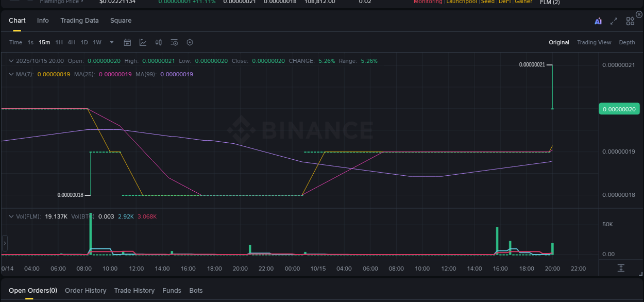The image size is (644, 302).
Task: Collapse the MA(7) indicator values row
Action: [x=10, y=74]
